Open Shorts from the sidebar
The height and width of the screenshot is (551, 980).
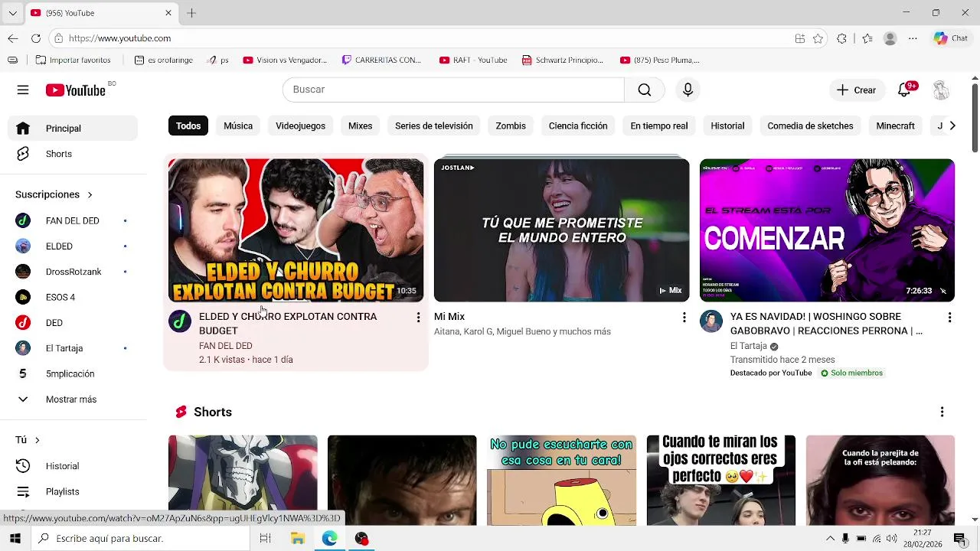coord(73,154)
